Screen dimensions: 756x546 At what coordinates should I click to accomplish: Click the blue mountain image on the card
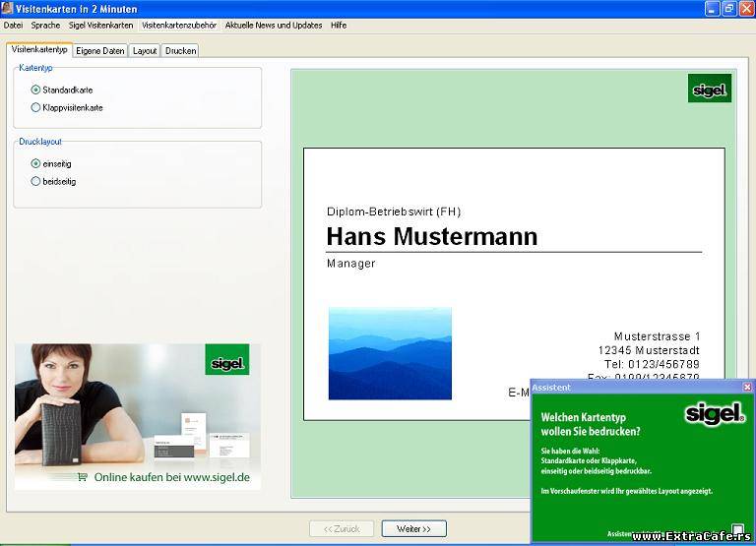coord(390,353)
